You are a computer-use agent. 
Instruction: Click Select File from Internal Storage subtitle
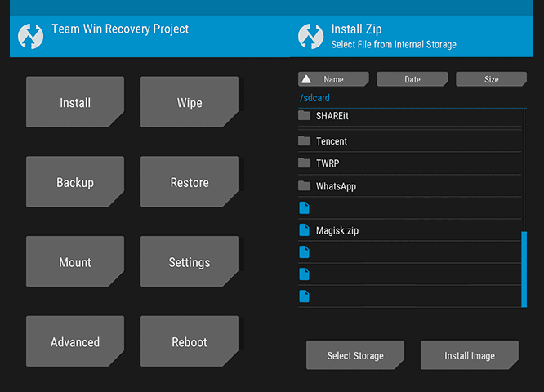coord(394,45)
